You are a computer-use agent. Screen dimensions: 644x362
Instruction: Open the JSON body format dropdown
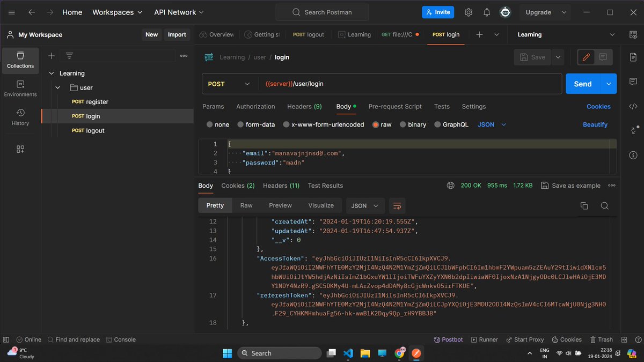492,124
